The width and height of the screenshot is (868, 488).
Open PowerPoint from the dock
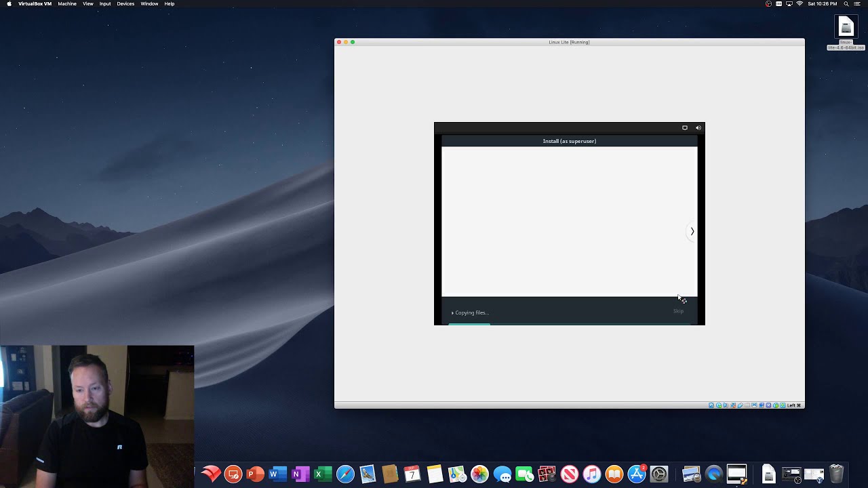255,474
